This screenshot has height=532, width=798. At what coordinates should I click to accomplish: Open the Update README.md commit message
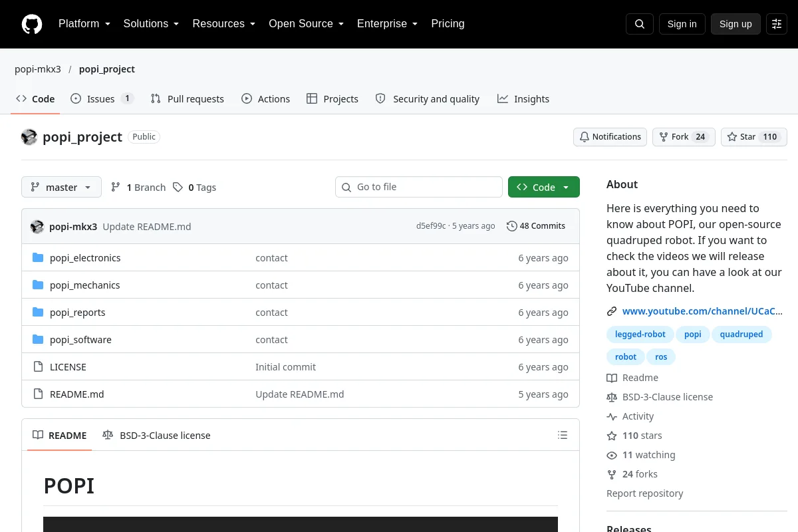pos(147,227)
